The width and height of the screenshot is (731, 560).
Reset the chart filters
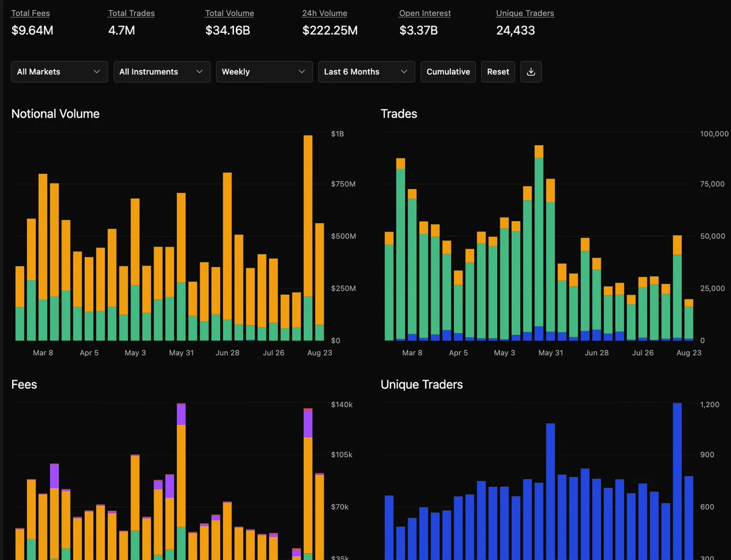tap(498, 72)
